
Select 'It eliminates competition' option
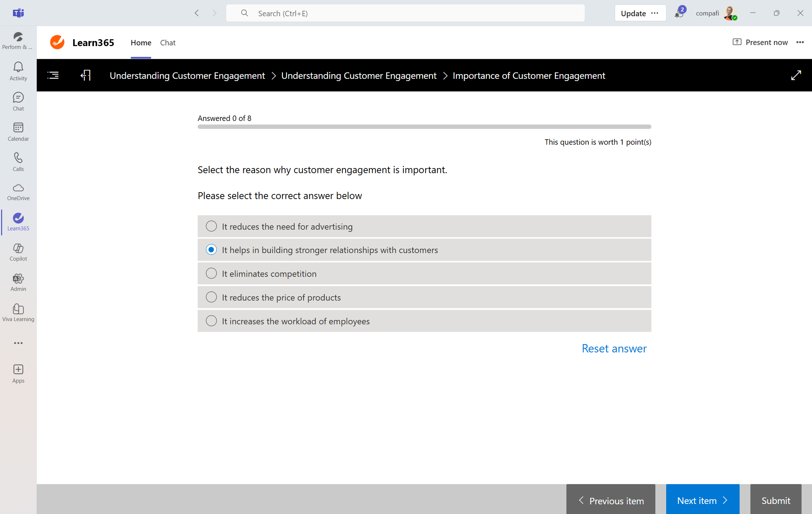coord(424,274)
